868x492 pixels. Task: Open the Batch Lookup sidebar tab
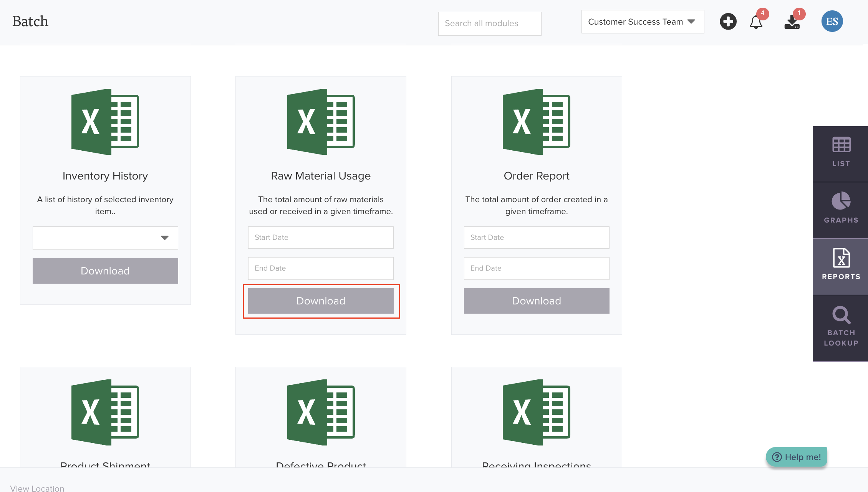click(841, 327)
